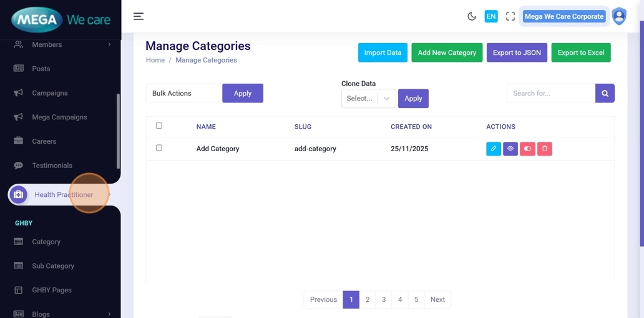Image resolution: width=644 pixels, height=318 pixels.
Task: Click the blue edit pencil icon
Action: click(x=493, y=149)
